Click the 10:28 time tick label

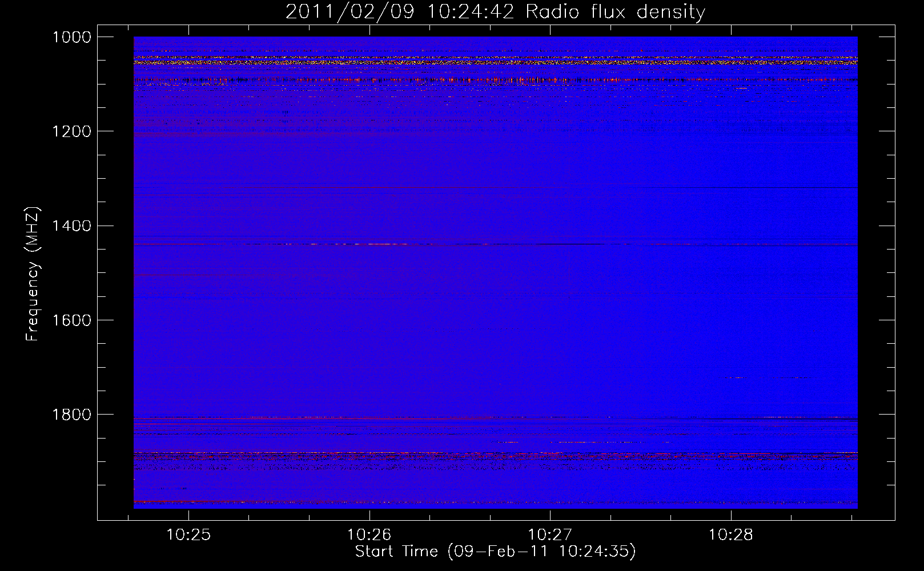[731, 535]
